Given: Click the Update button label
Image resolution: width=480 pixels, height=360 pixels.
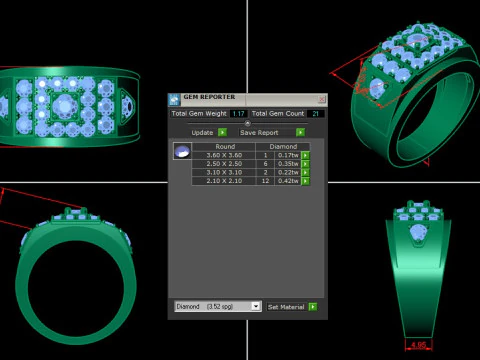Looking at the screenshot, I should [x=202, y=133].
